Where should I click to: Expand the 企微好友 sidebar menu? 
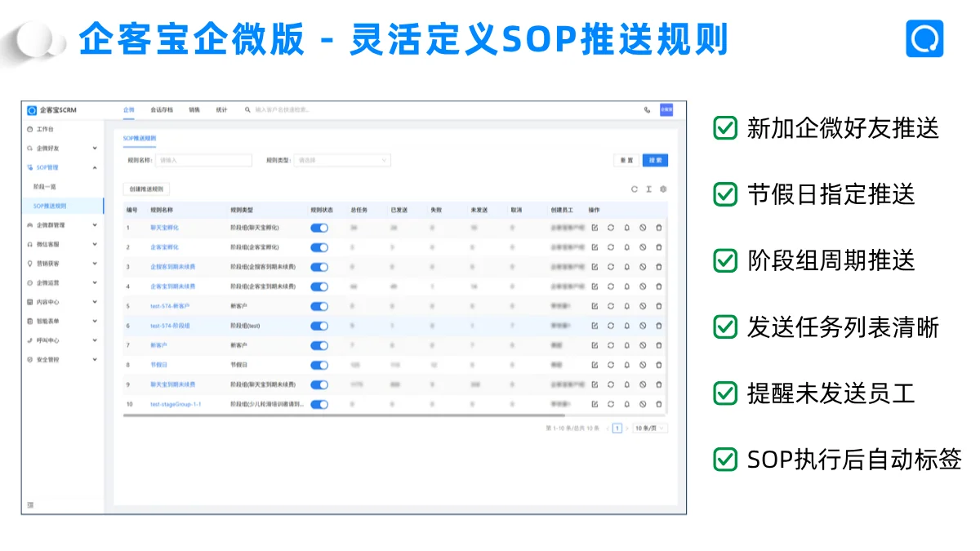pyautogui.click(x=63, y=149)
